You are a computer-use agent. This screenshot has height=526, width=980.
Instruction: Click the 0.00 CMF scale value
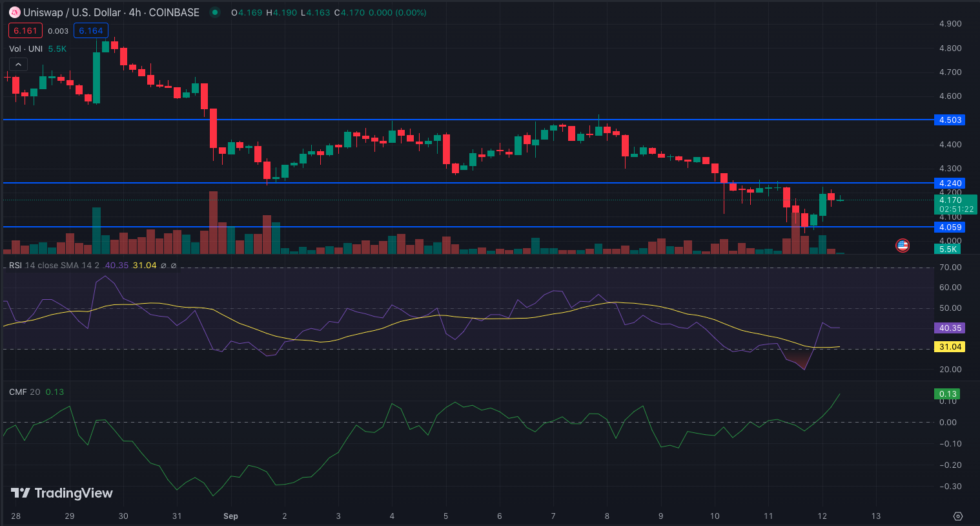pyautogui.click(x=948, y=423)
